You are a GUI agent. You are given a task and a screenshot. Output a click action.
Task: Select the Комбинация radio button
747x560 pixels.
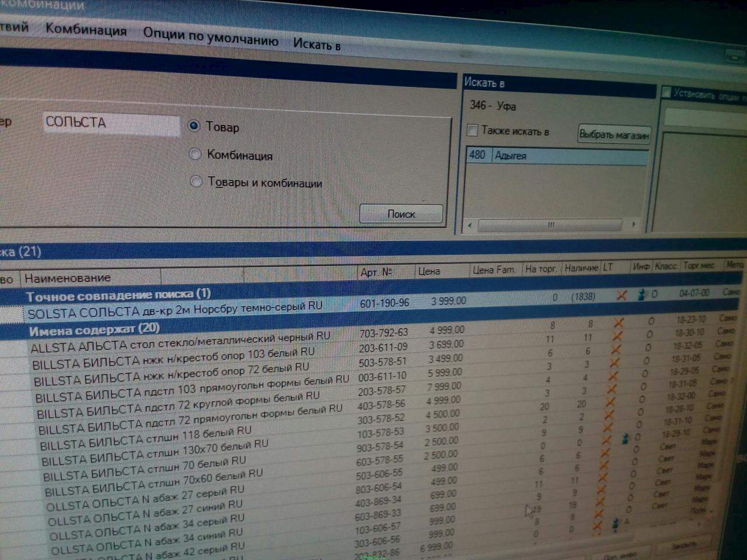(196, 154)
